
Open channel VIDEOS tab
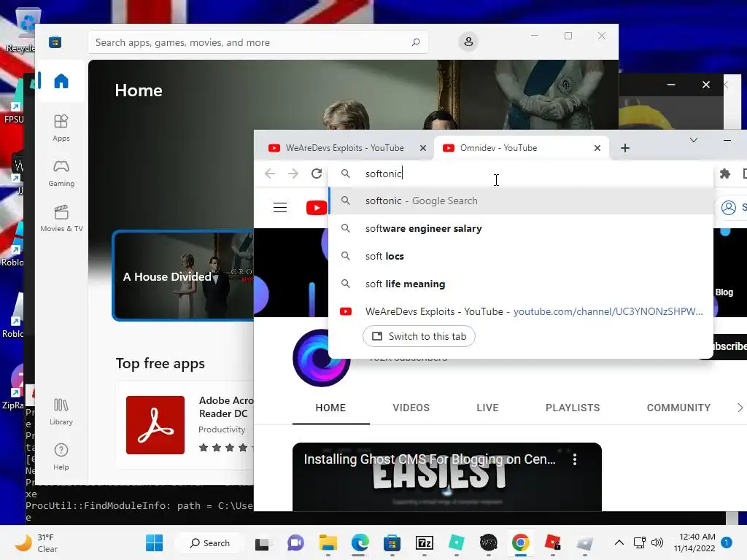[x=411, y=408]
